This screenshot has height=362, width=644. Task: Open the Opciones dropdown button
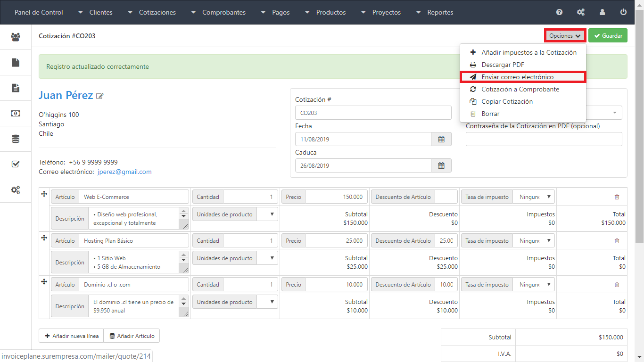pos(564,36)
